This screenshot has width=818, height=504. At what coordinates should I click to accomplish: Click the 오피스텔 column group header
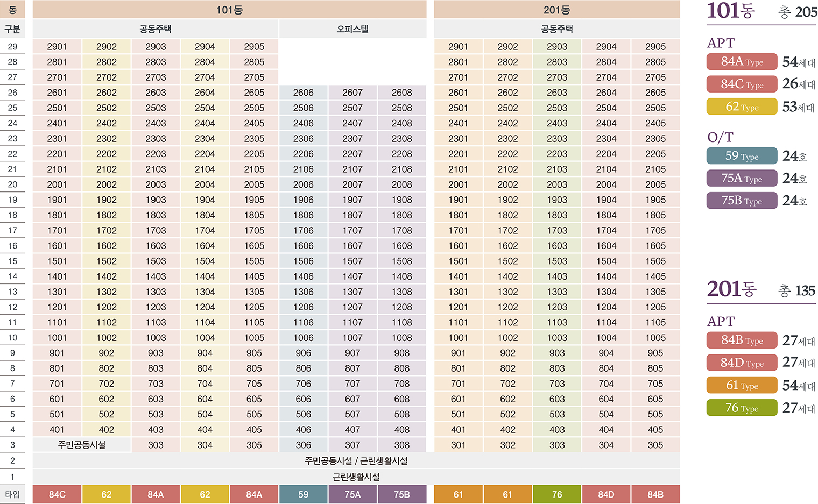coord(352,29)
